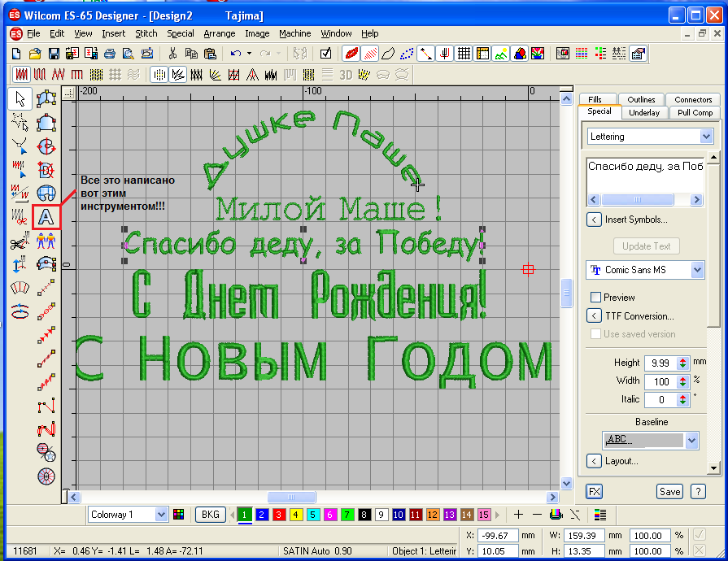The height and width of the screenshot is (561, 728).
Task: Pick the red color 3 swatch
Action: 279,515
